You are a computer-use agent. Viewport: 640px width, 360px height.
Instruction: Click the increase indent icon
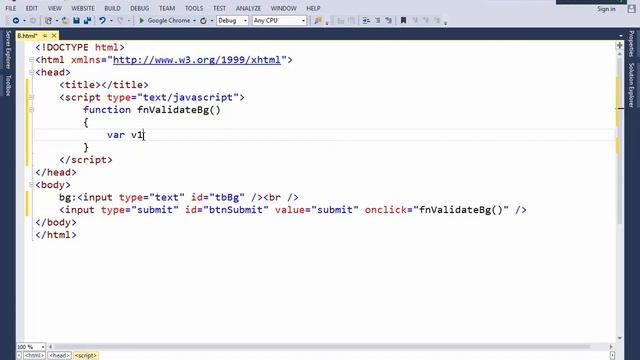click(389, 20)
